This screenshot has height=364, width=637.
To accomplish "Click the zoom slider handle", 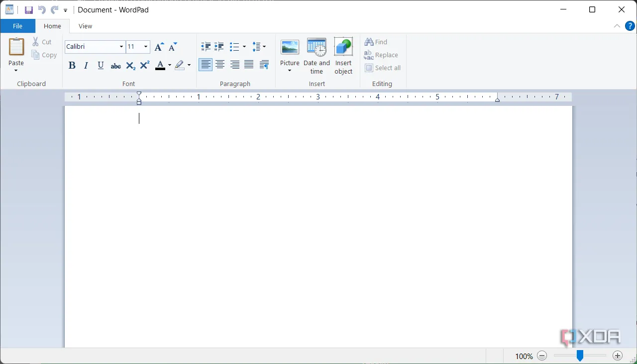I will [x=580, y=356].
